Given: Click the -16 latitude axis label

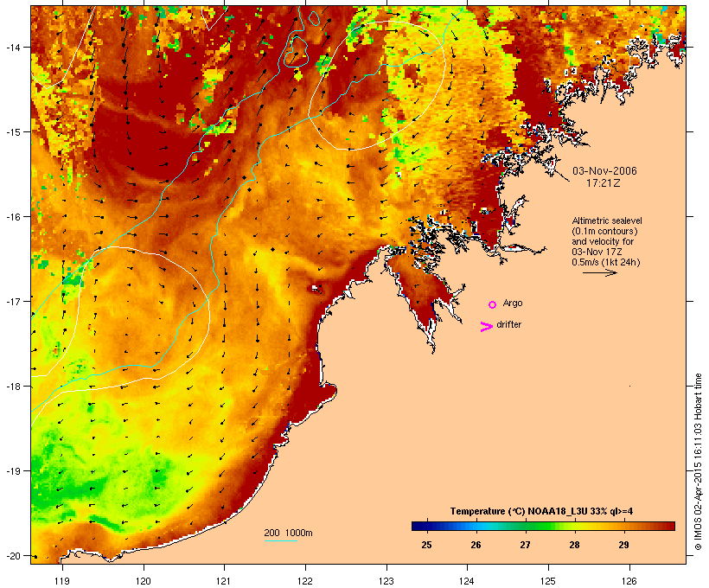Looking at the screenshot, I should [x=12, y=217].
